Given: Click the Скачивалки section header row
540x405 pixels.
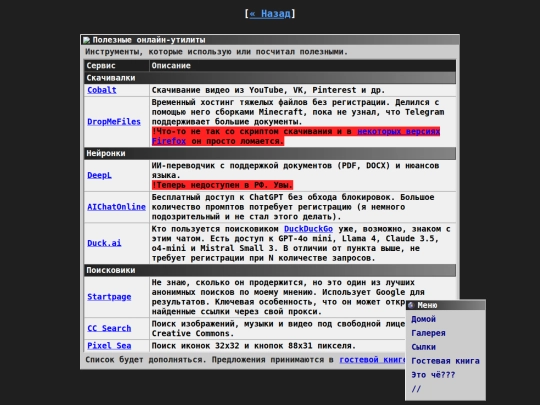Looking at the screenshot, I should point(270,78).
